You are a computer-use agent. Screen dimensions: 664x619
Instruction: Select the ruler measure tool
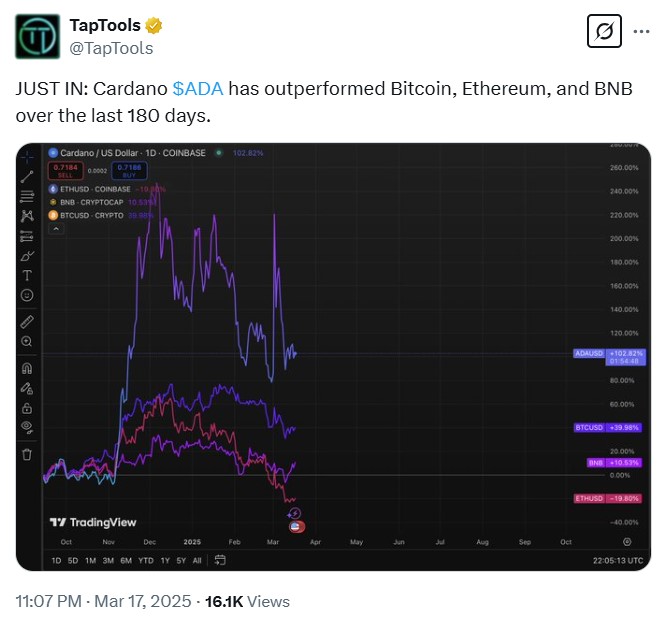tap(27, 322)
